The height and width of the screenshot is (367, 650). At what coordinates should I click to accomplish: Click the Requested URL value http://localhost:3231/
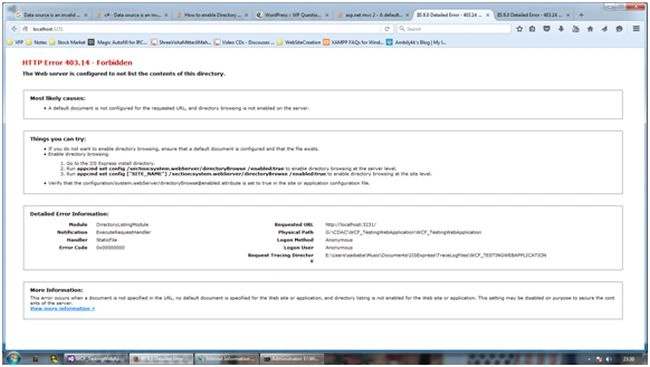(x=350, y=225)
